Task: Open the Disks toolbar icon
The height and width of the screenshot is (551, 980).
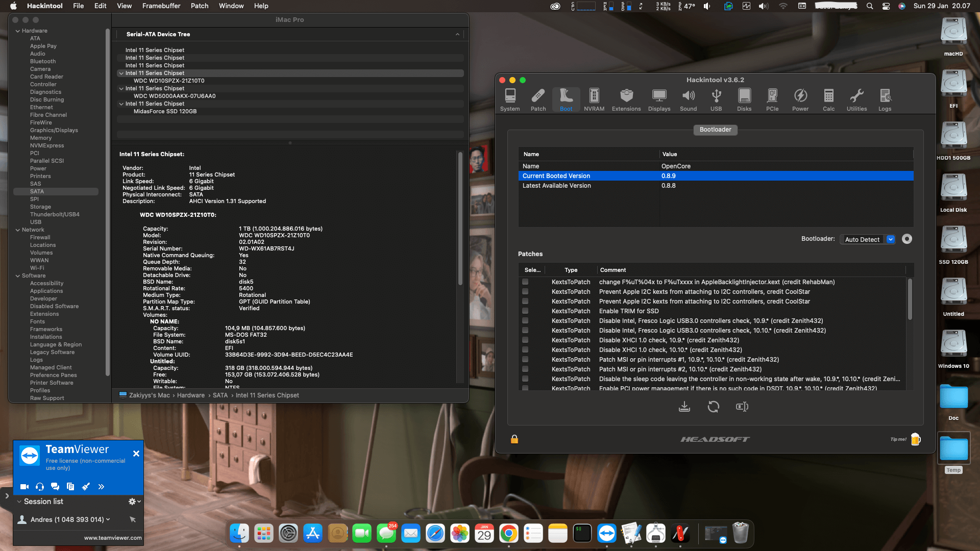Action: click(744, 100)
